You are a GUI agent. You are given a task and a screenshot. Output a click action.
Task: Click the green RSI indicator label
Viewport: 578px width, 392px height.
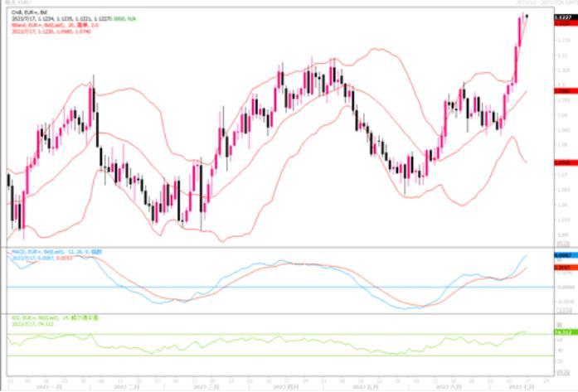point(55,317)
